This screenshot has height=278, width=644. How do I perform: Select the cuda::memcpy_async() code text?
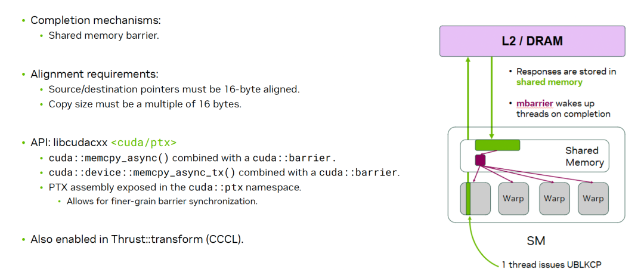click(109, 159)
